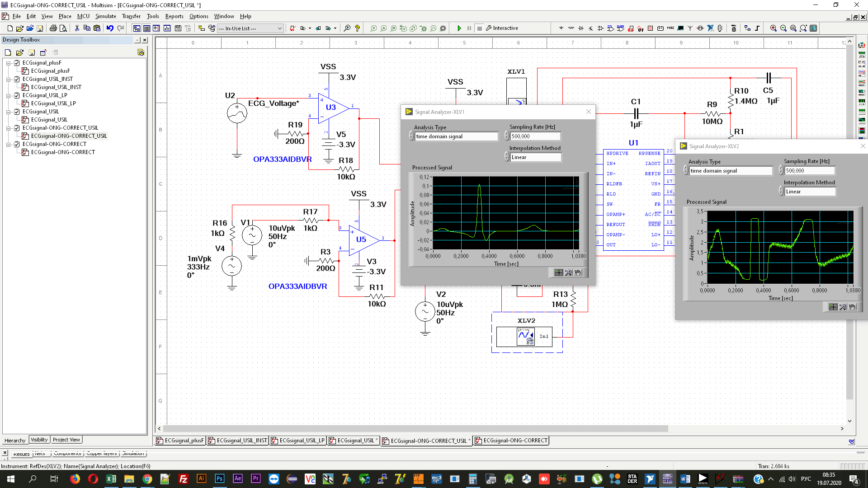Open Firefox from the Windows taskbar
The image size is (868, 488).
pos(75,479)
